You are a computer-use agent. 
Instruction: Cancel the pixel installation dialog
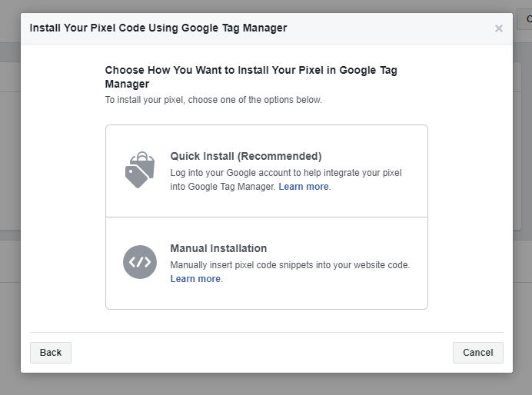[477, 353]
